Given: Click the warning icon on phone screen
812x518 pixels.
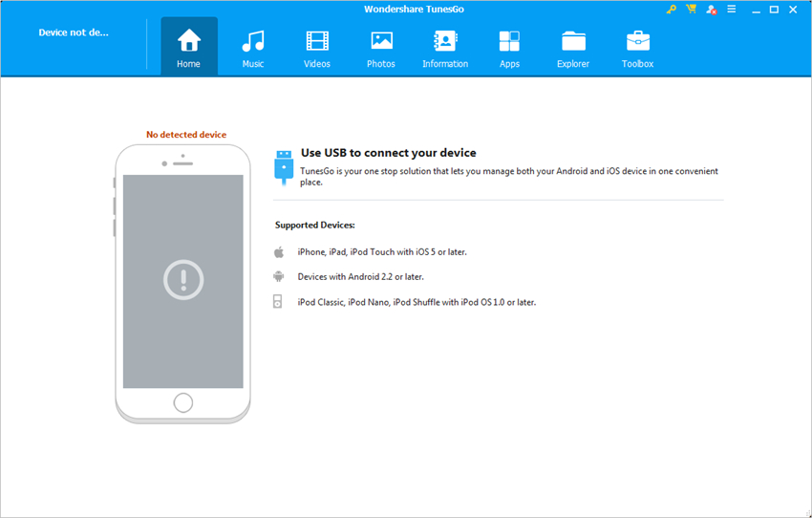Looking at the screenshot, I should [x=182, y=279].
